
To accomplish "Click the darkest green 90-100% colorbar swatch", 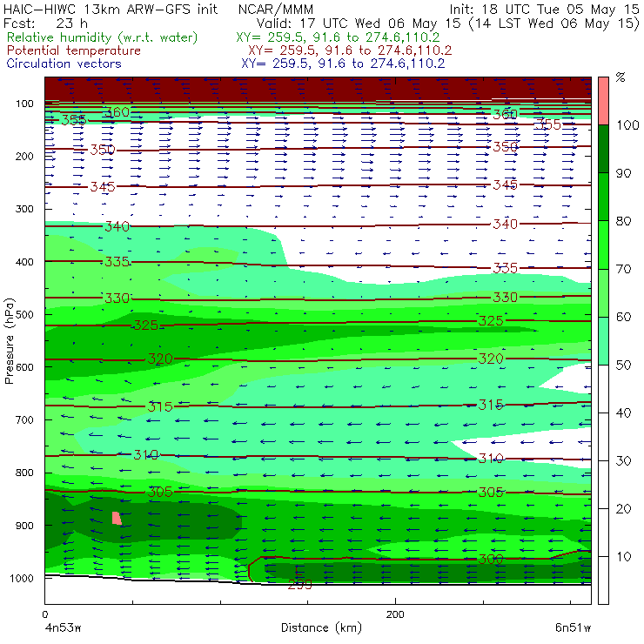I will [603, 149].
